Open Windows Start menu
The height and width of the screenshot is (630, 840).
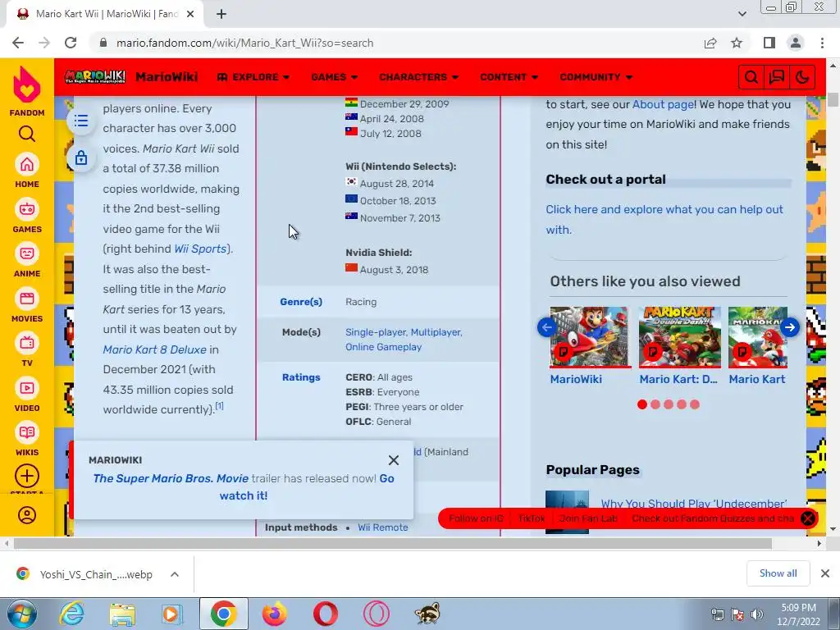[x=21, y=614]
